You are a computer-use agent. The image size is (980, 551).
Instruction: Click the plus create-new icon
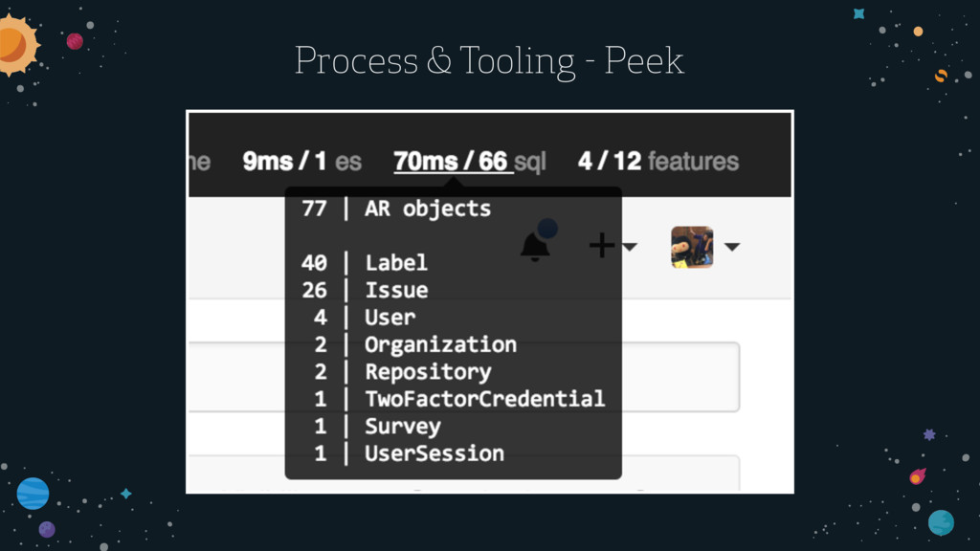point(602,245)
